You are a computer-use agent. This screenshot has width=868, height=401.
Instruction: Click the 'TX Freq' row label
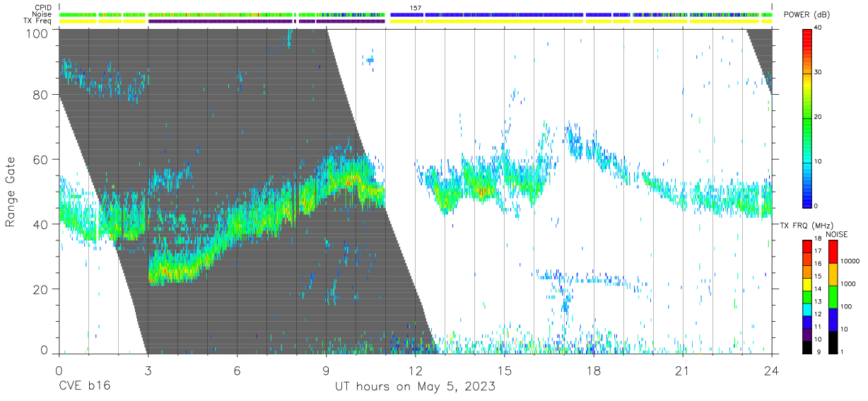tap(37, 21)
